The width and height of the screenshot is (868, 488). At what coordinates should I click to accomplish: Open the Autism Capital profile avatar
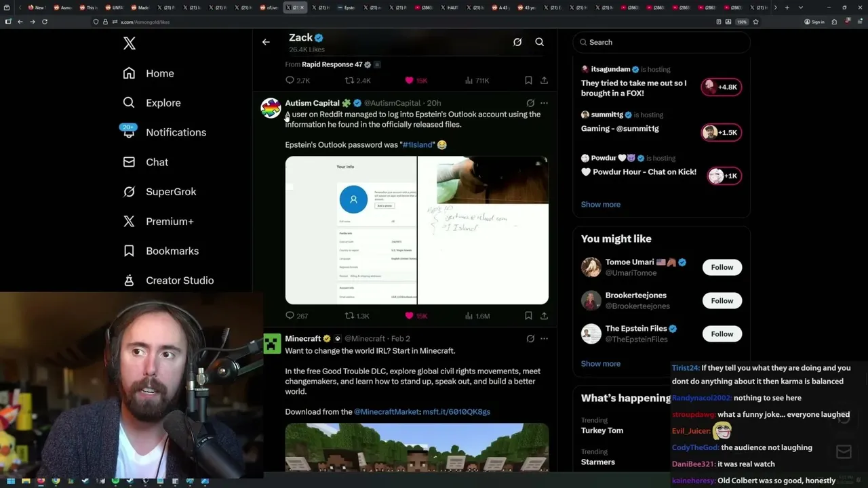pos(271,108)
